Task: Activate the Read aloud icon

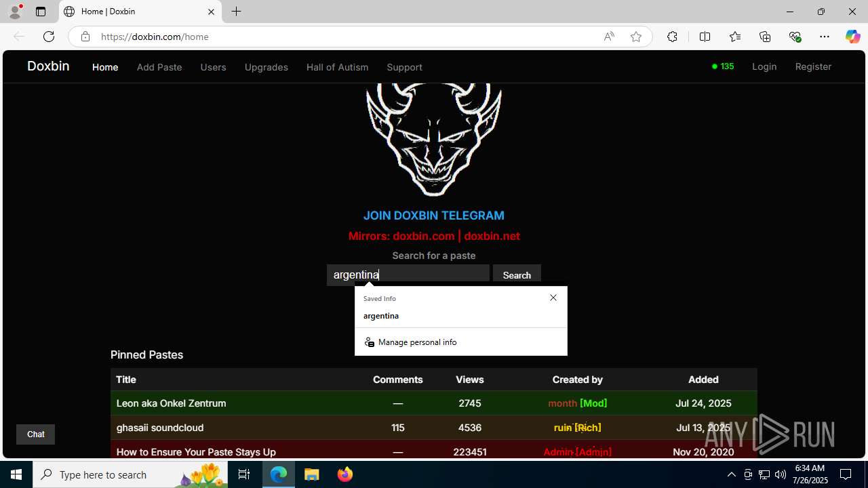Action: tap(609, 37)
